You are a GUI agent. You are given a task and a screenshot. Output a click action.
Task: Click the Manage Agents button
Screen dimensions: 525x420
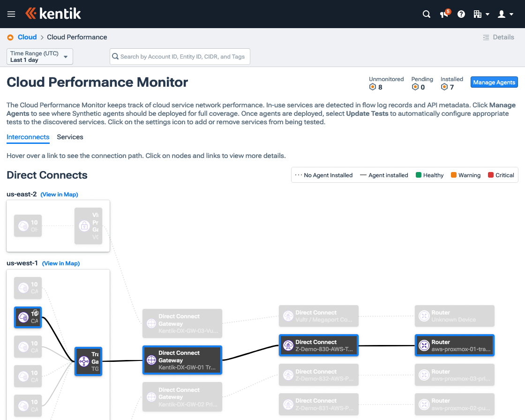pyautogui.click(x=494, y=82)
